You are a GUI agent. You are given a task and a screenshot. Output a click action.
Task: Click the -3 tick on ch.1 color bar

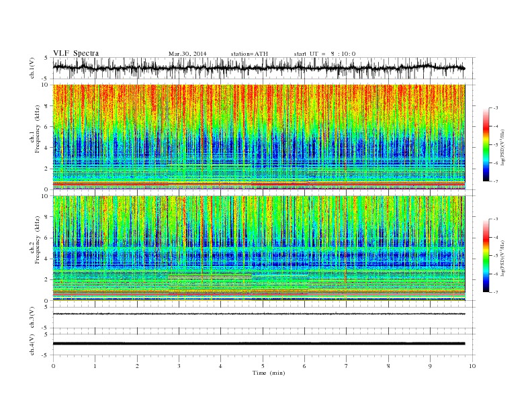(496, 108)
